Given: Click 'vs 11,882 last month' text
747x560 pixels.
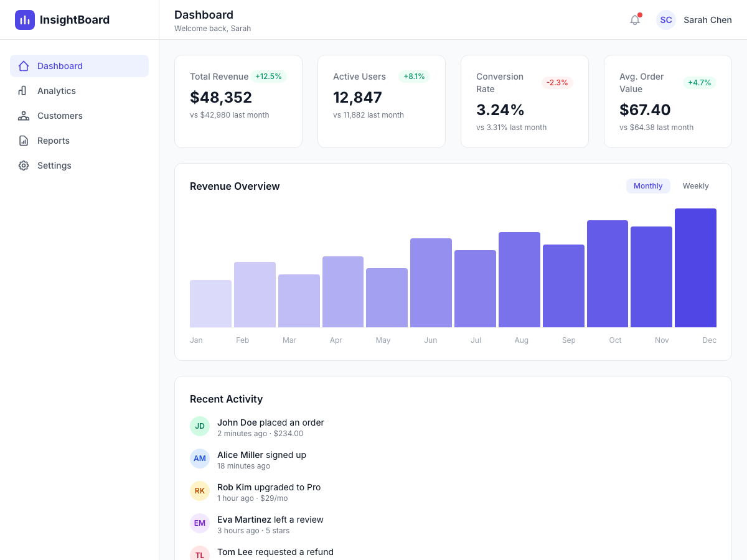Looking at the screenshot, I should [369, 115].
